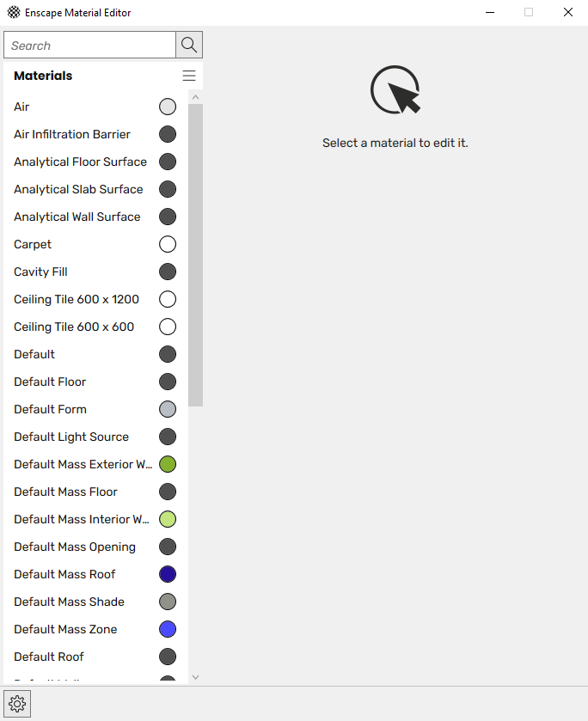Choose the Air Infiltration Barrier material

click(72, 134)
